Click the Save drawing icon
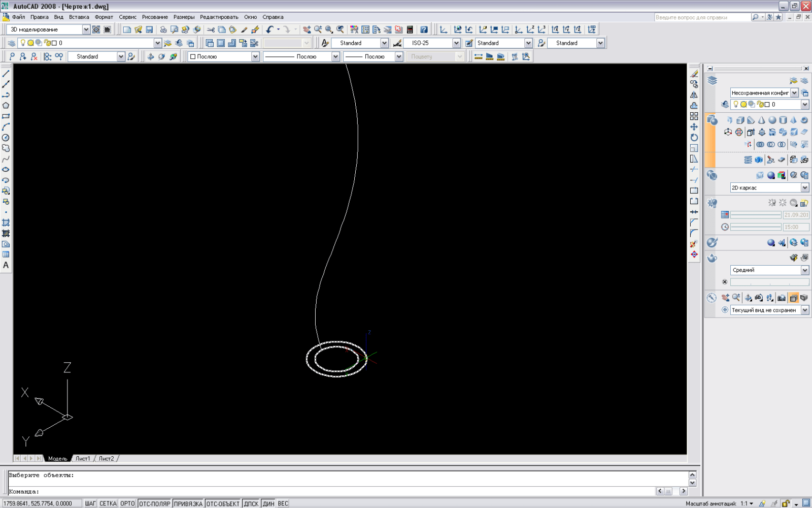This screenshot has width=812, height=508. (149, 29)
